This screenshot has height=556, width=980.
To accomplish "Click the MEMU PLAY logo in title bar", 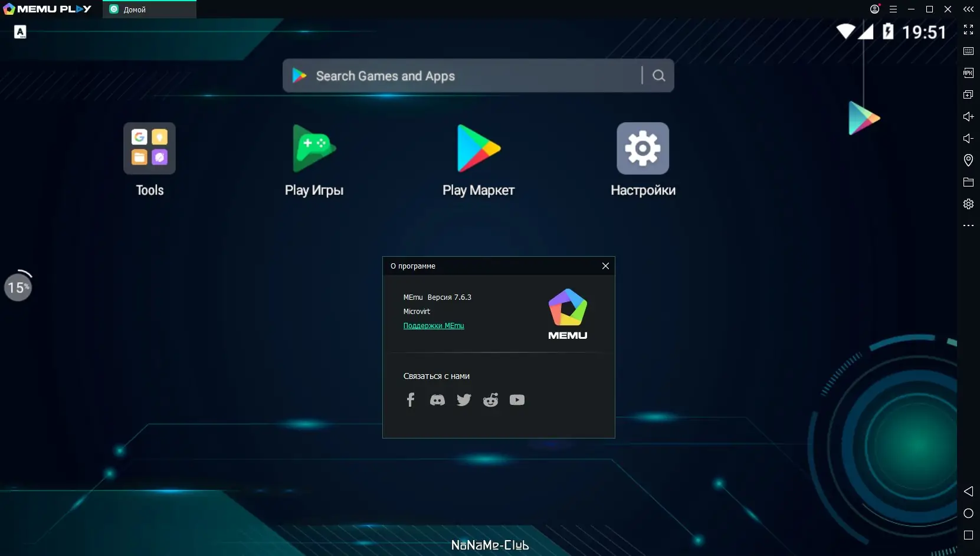I will [47, 9].
